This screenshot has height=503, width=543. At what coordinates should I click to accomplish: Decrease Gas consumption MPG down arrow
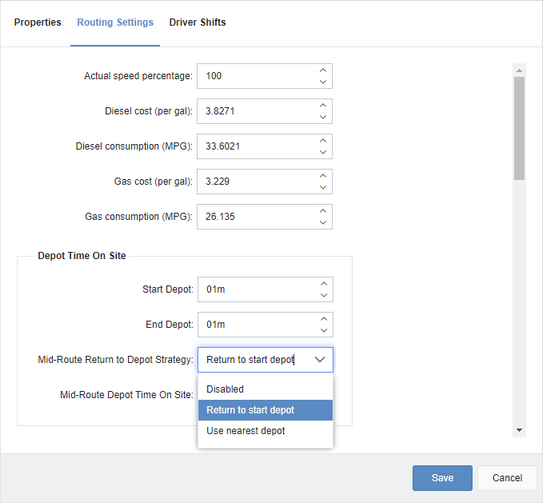[323, 223]
